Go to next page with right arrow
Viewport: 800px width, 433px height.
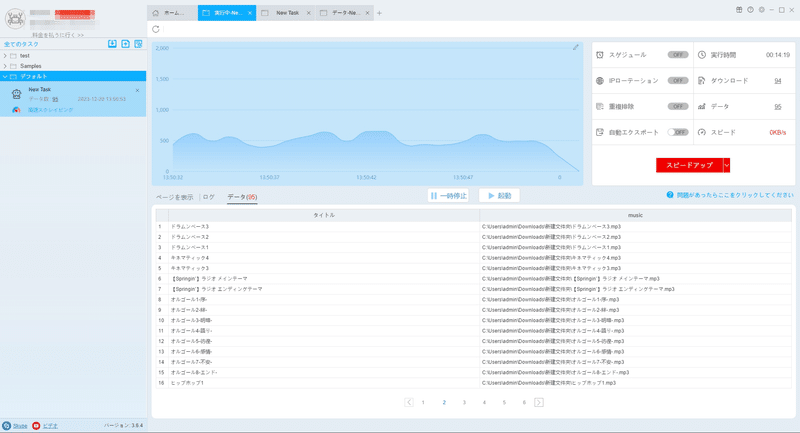point(539,402)
